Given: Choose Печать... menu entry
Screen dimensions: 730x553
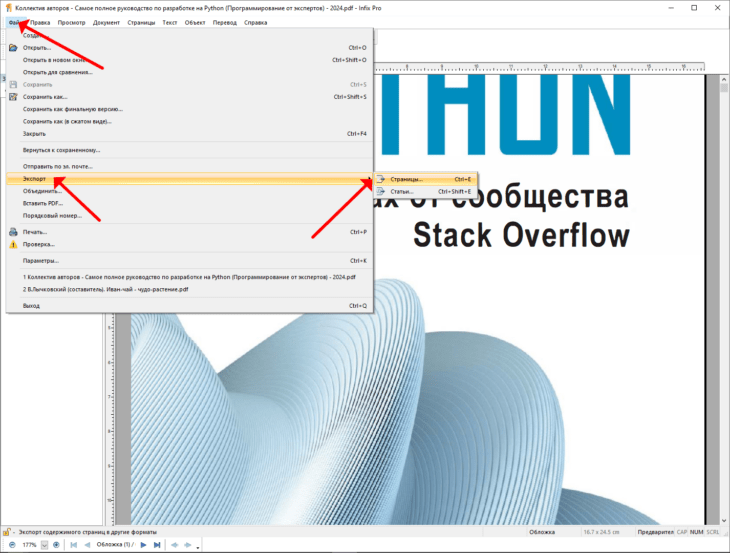Looking at the screenshot, I should [189, 232].
